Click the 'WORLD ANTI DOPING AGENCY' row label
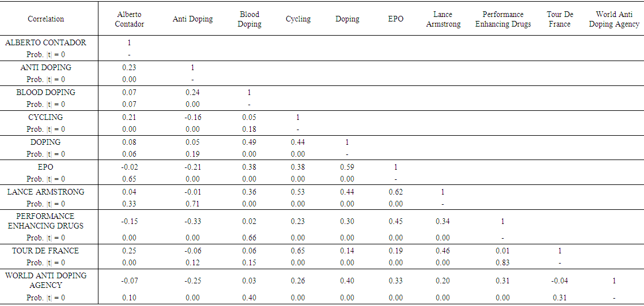The height and width of the screenshot is (306, 644). click(46, 281)
